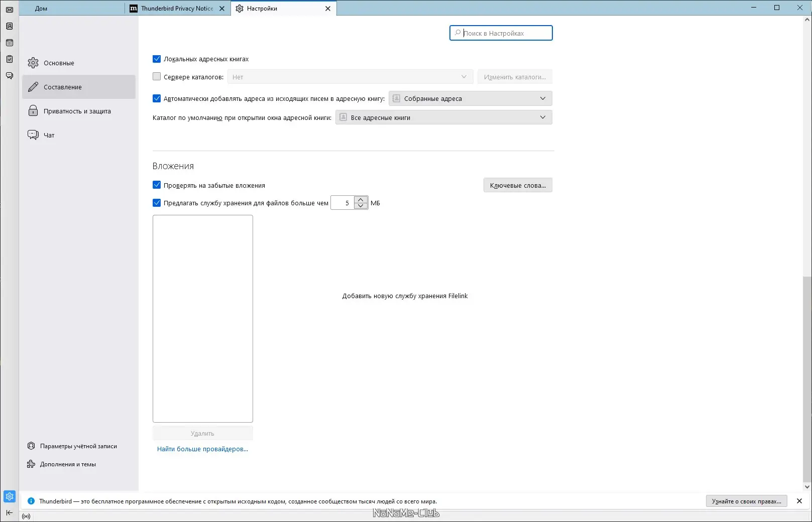Click the Узнайте о своих правах... button
This screenshot has height=522, width=812.
pyautogui.click(x=747, y=501)
